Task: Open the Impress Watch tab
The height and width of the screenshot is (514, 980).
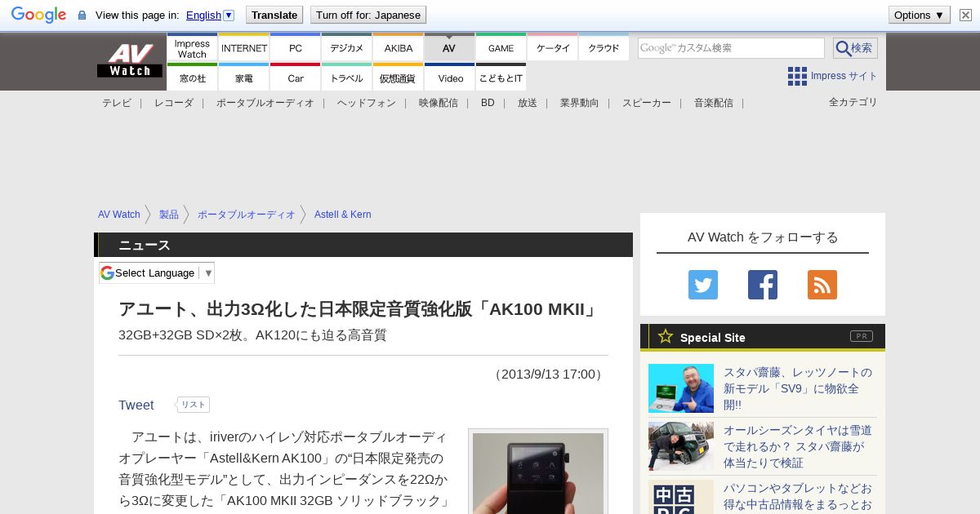Action: 192,48
